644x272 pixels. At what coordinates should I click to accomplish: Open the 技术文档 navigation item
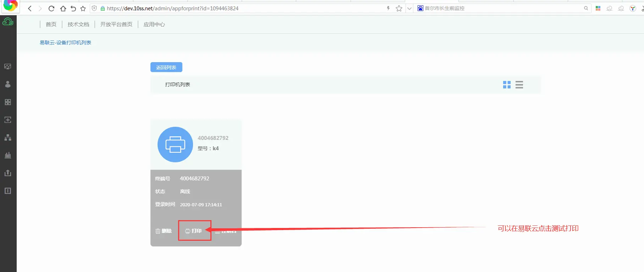click(78, 24)
